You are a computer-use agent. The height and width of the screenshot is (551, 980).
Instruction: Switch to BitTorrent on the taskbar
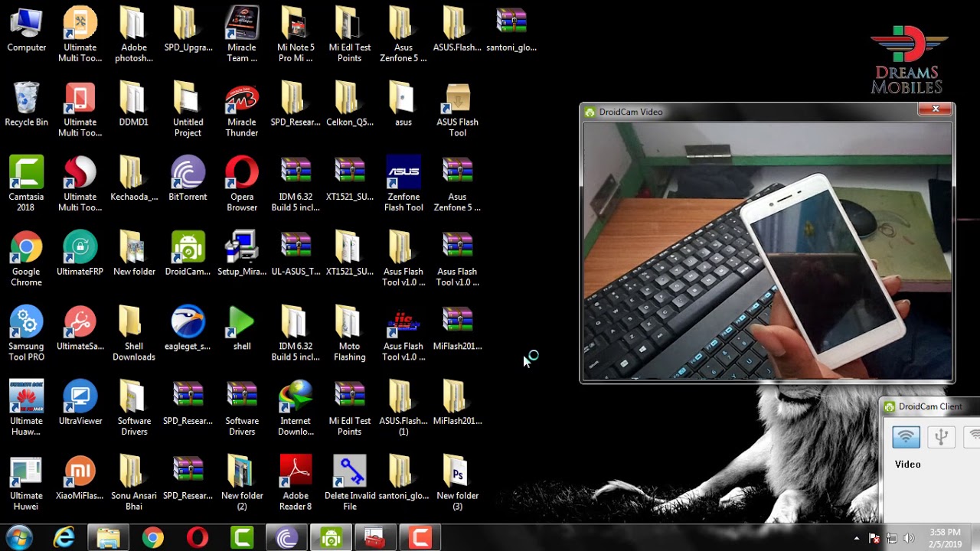[x=287, y=538]
